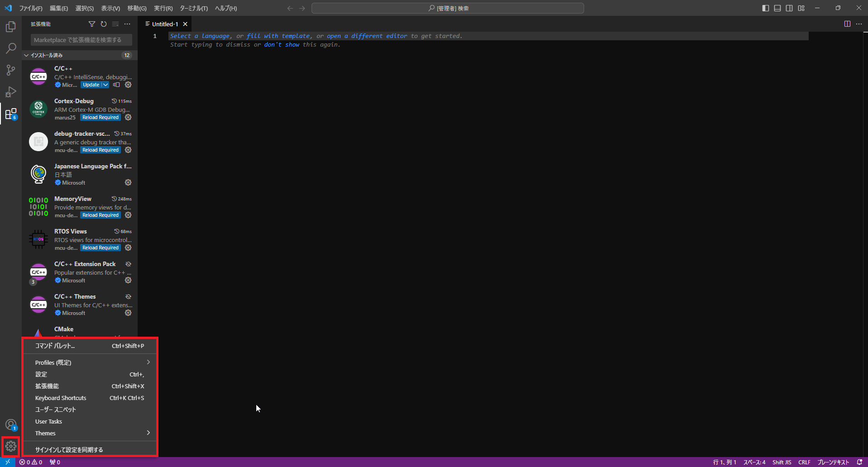Open the Search view in activity bar
This screenshot has width=868, height=467.
click(11, 48)
